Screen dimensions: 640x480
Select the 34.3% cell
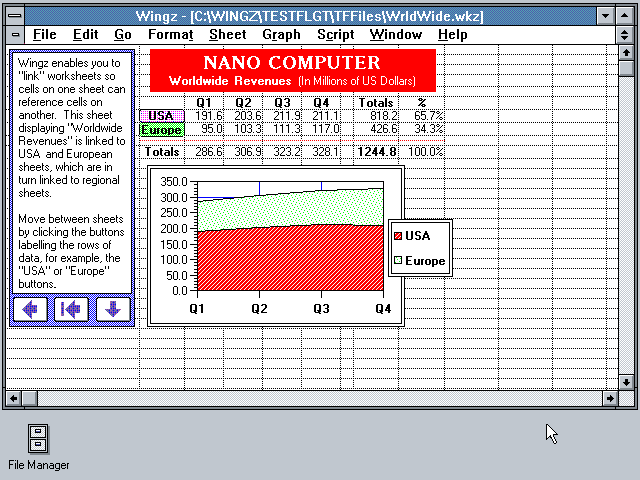422,129
